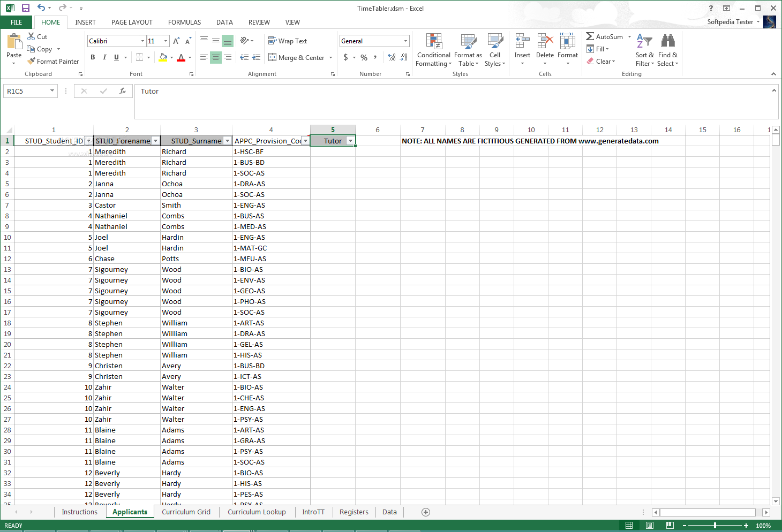782x532 pixels.
Task: Open Find & Select options
Action: (667, 50)
